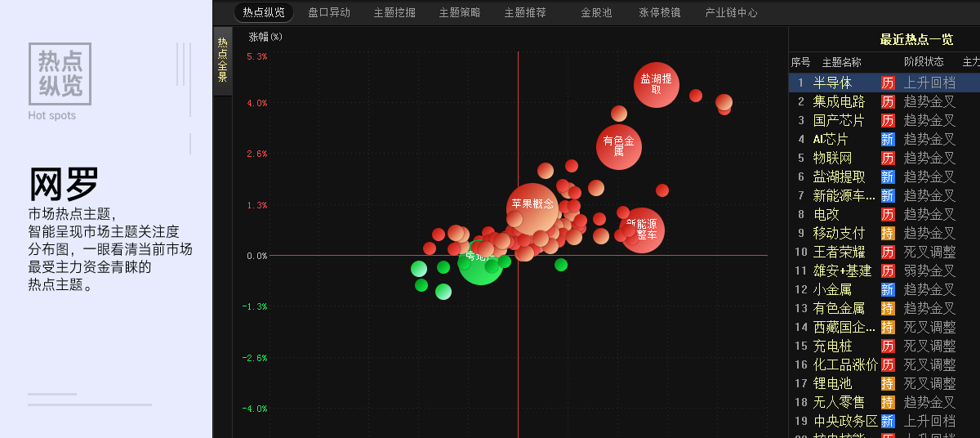Click the 盐湖提取 bubble in the chart
Viewport: 980px width, 438px height.
(x=657, y=85)
